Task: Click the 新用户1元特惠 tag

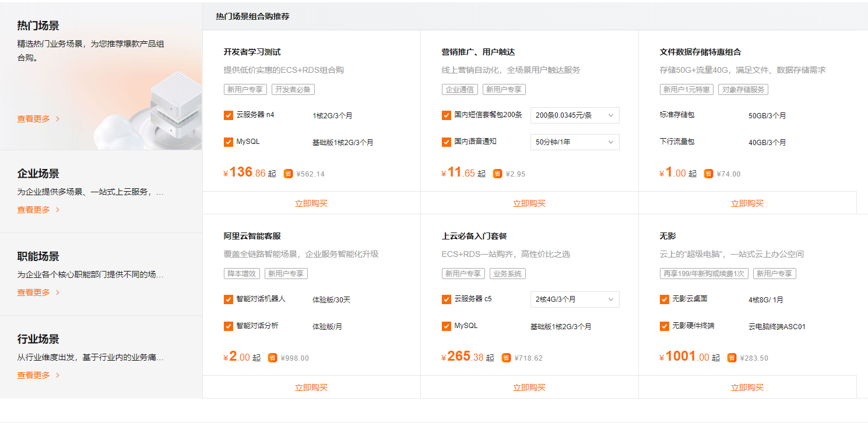Action: (687, 90)
